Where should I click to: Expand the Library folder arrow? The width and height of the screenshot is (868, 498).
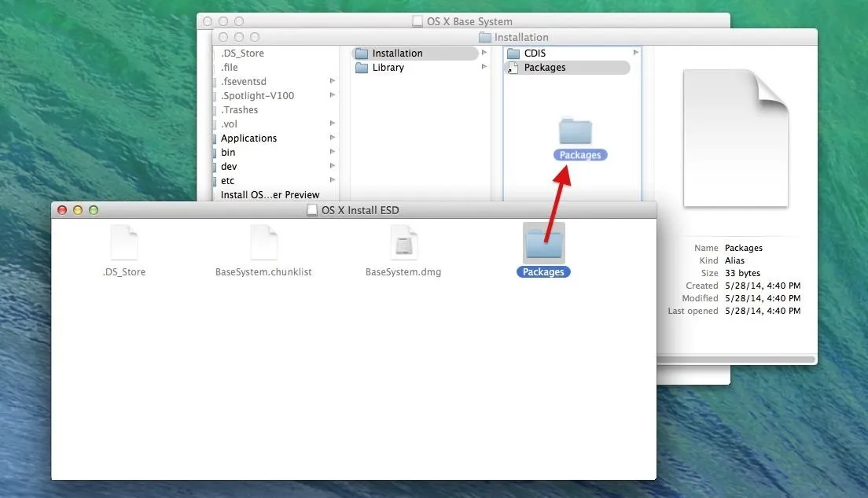[x=484, y=66]
